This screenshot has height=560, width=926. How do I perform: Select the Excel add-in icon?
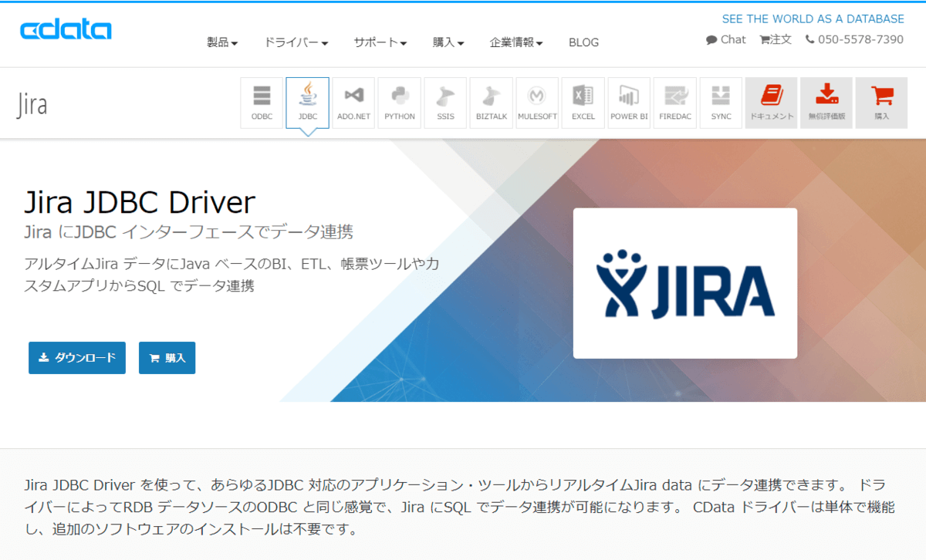point(583,103)
